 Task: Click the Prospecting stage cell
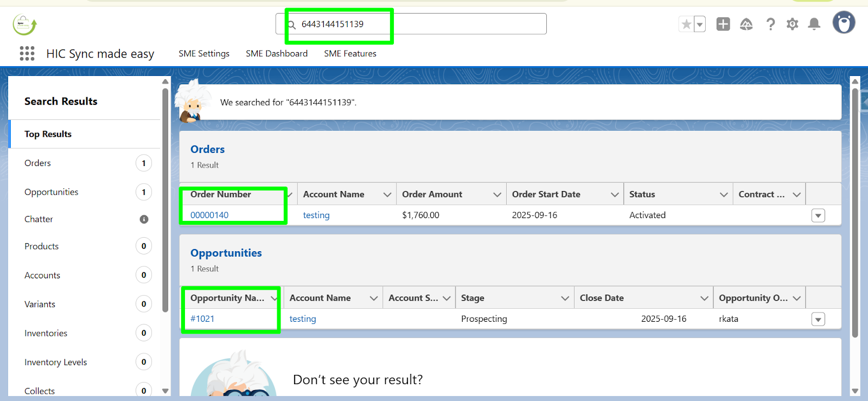484,319
